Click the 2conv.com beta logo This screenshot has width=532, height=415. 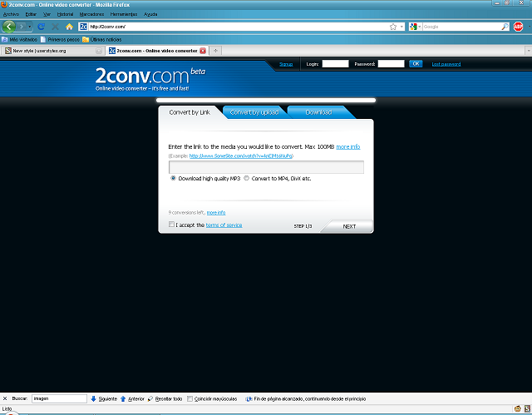pyautogui.click(x=150, y=79)
